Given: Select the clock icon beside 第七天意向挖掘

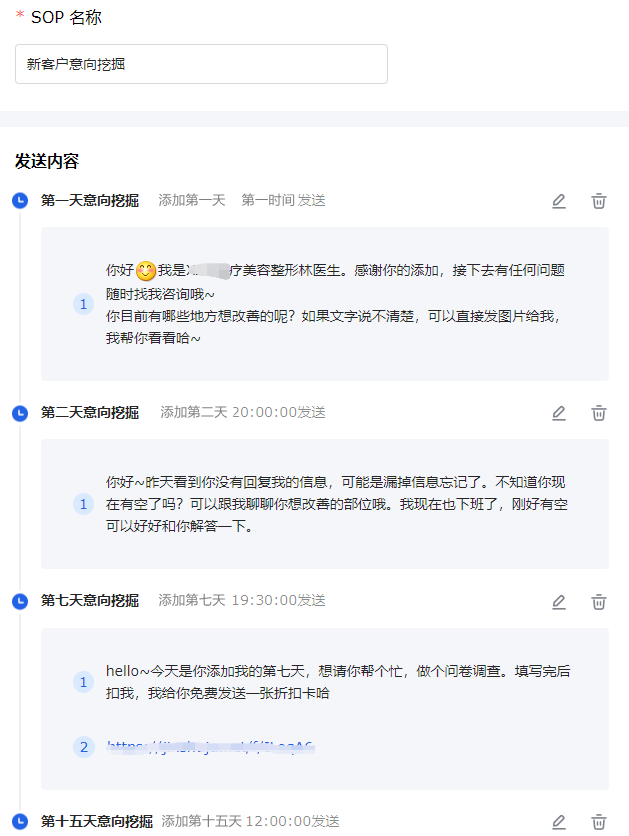Looking at the screenshot, I should point(19,602).
